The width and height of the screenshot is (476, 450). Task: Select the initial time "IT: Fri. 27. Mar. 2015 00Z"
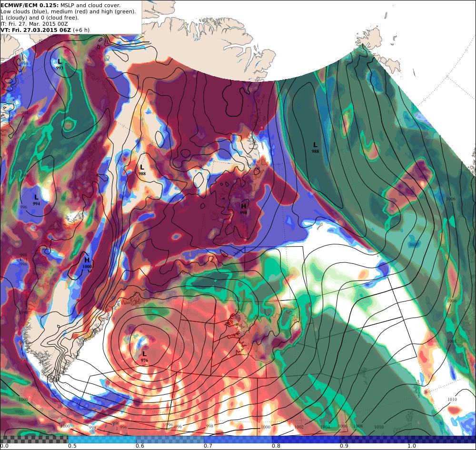tap(34, 24)
